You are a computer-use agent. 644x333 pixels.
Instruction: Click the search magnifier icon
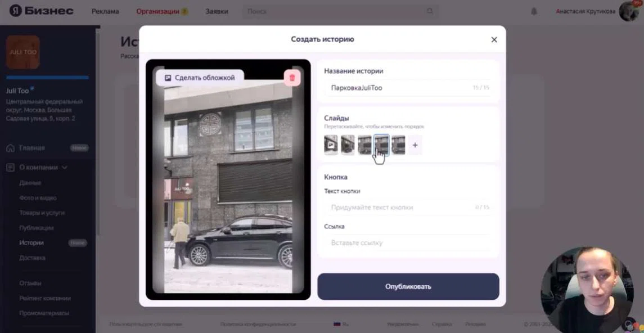(x=430, y=11)
